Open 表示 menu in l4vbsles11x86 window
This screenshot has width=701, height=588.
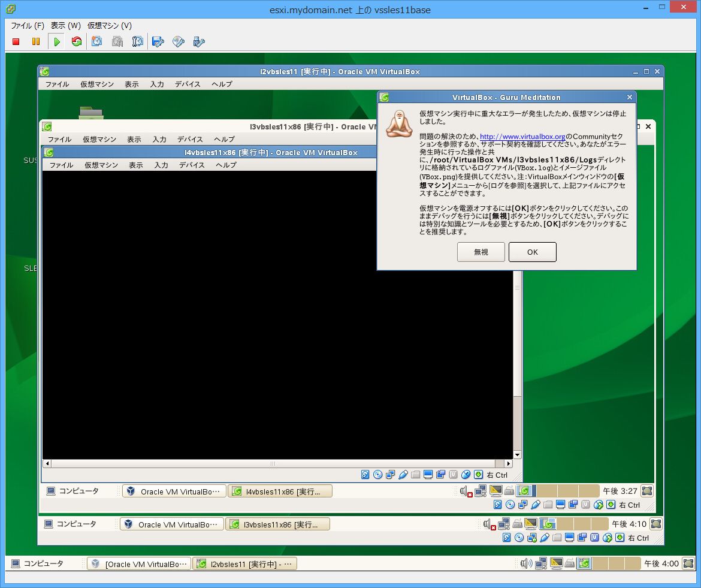136,165
